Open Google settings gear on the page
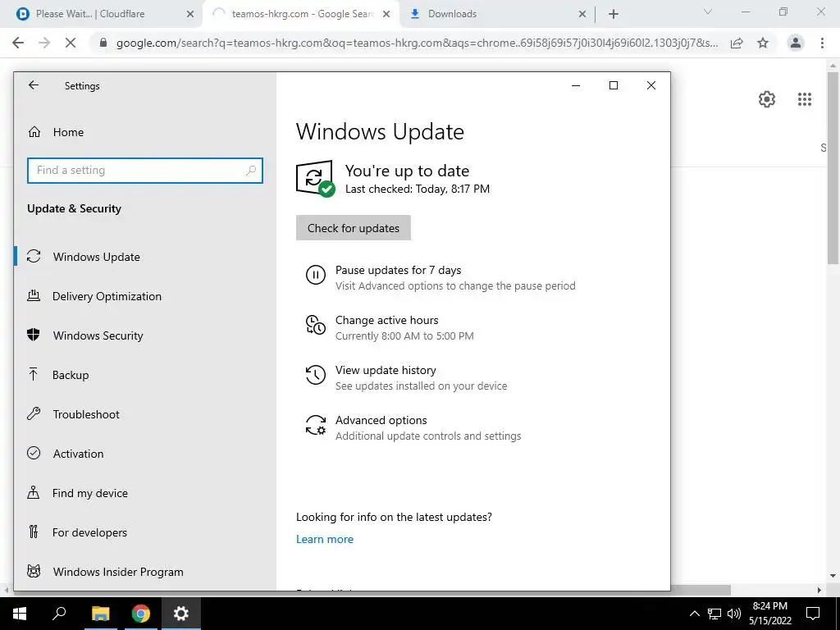The height and width of the screenshot is (630, 840). 767,99
